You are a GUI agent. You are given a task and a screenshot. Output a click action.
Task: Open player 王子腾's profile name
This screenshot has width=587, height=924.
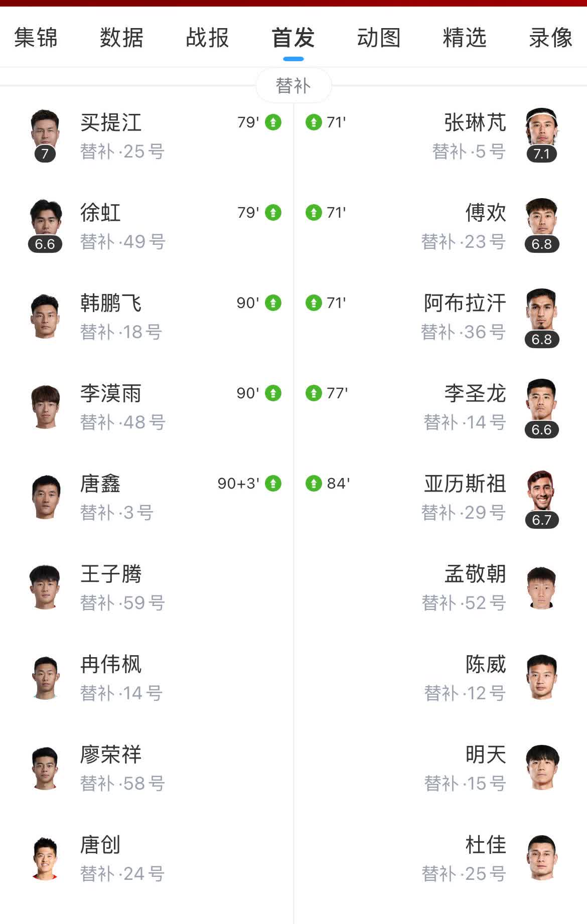[111, 574]
